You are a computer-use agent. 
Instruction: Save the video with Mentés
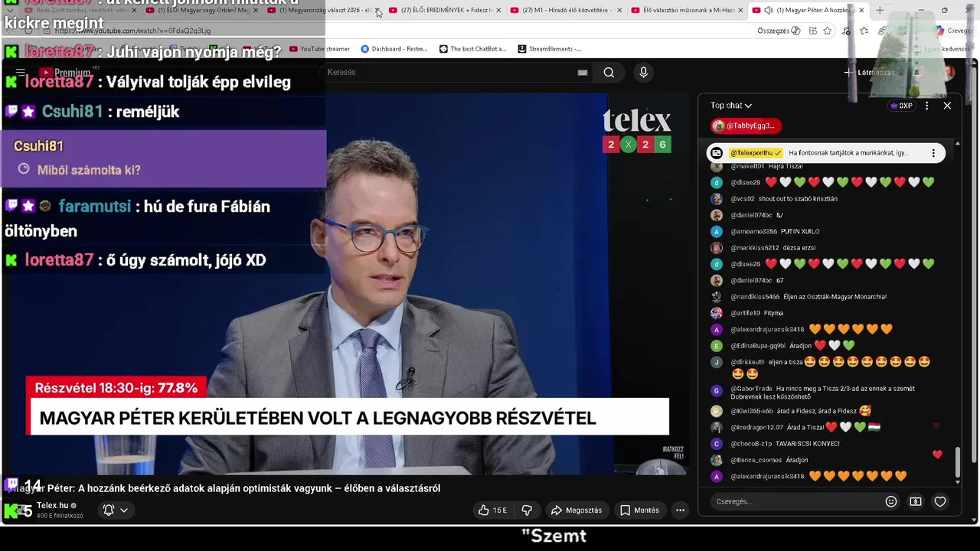[639, 510]
